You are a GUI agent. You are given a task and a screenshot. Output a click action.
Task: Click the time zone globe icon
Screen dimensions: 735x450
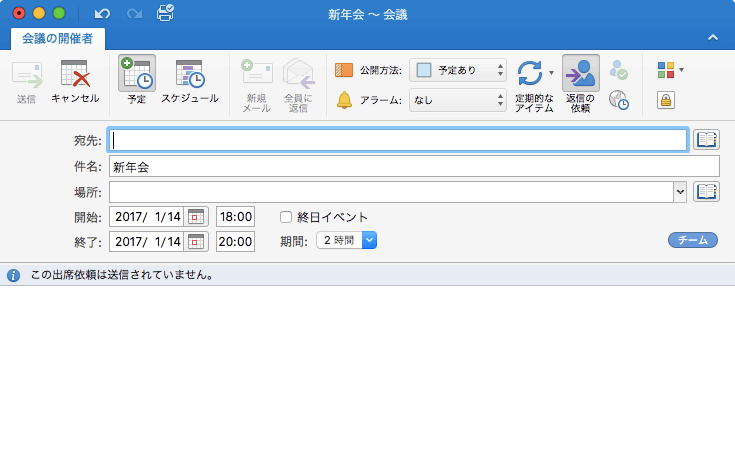pyautogui.click(x=619, y=100)
